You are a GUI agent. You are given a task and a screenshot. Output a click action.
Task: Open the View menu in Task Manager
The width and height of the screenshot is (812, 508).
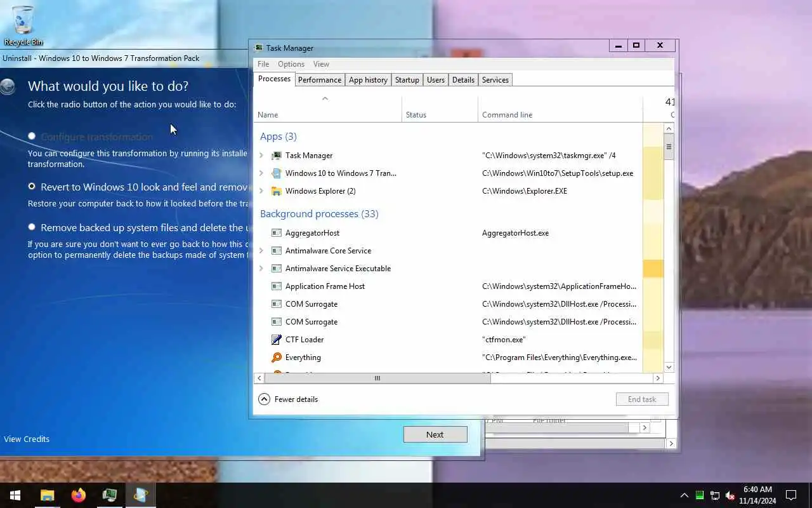pyautogui.click(x=321, y=64)
